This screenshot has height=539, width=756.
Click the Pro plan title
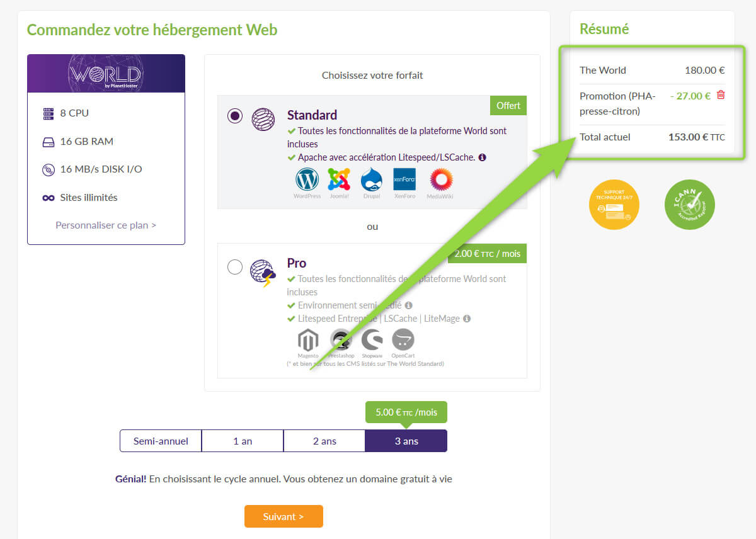[297, 263]
